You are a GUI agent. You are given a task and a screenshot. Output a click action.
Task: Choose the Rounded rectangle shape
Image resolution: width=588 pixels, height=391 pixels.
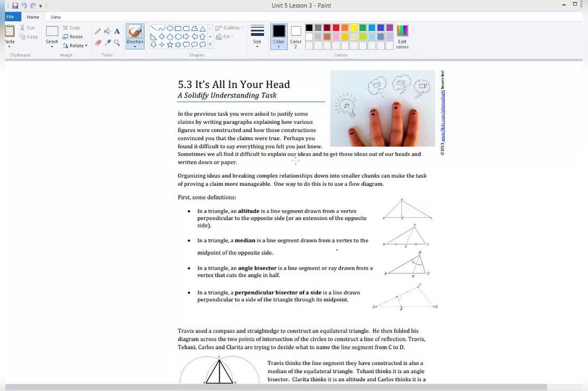tap(186, 29)
